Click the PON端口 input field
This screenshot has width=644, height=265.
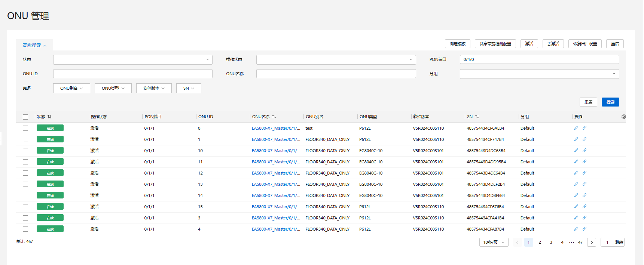coord(539,59)
